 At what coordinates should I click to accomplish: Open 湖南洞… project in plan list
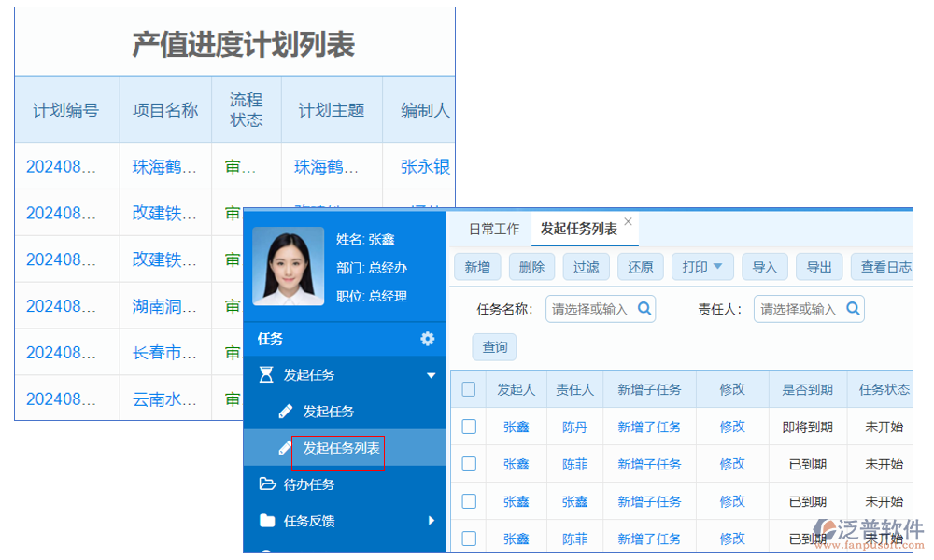pos(164,306)
